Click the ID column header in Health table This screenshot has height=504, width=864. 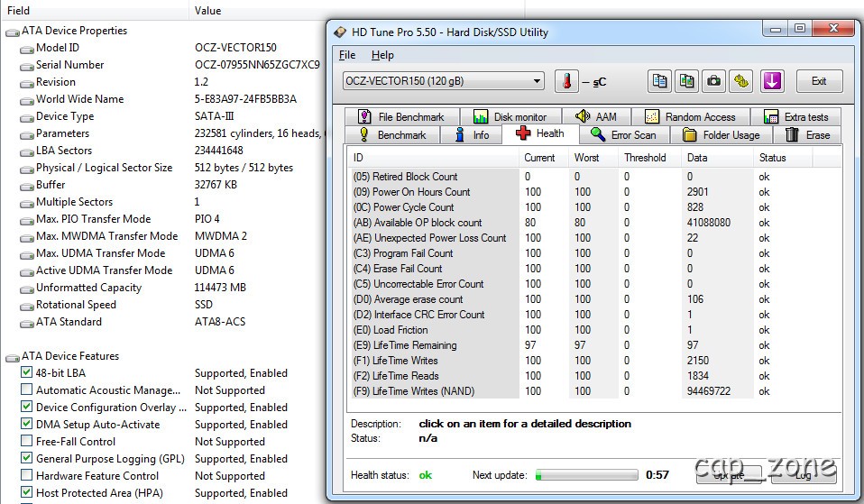click(x=434, y=158)
